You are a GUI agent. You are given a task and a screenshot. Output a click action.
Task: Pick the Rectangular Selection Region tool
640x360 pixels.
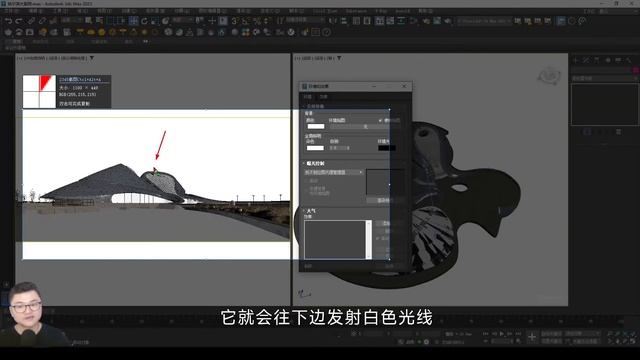[x=110, y=20]
